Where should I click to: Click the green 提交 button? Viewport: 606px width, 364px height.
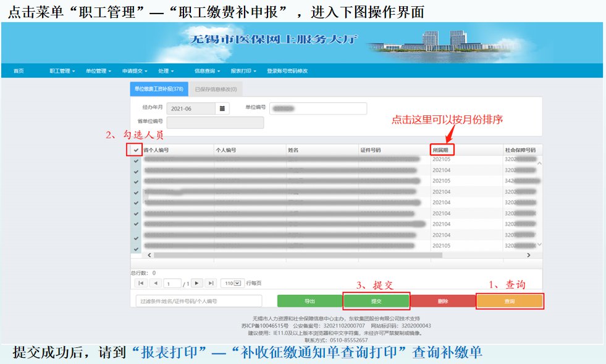click(x=376, y=301)
